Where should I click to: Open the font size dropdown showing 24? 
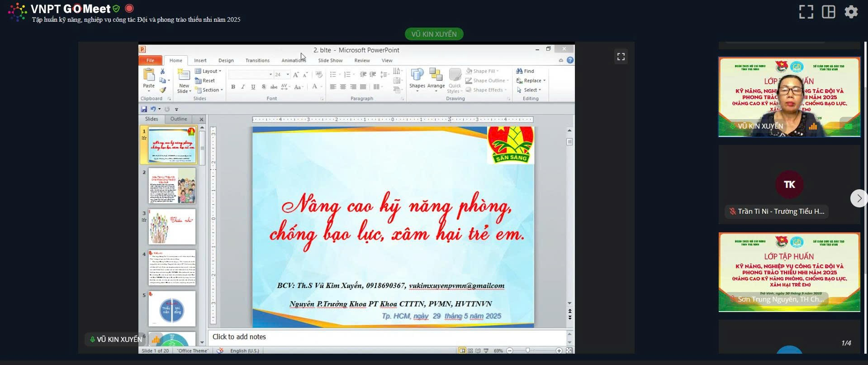tap(288, 74)
